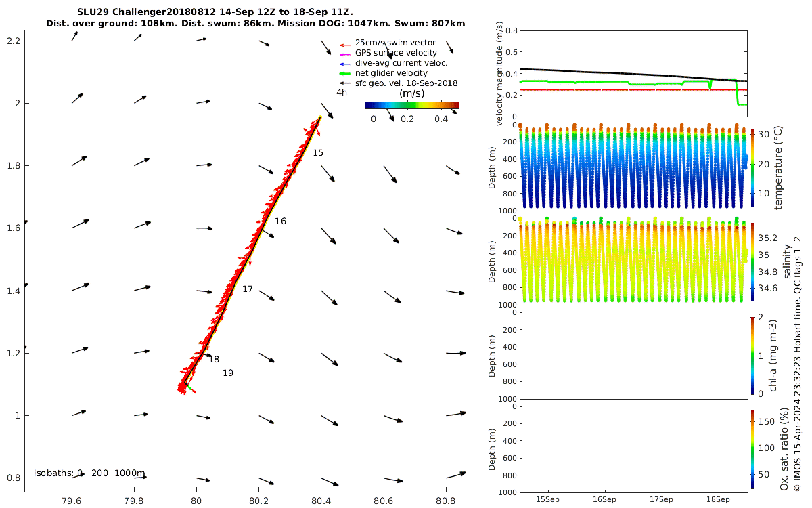Click the day '16' marker along the glider track
This screenshot has height=508, width=812.
click(x=280, y=221)
